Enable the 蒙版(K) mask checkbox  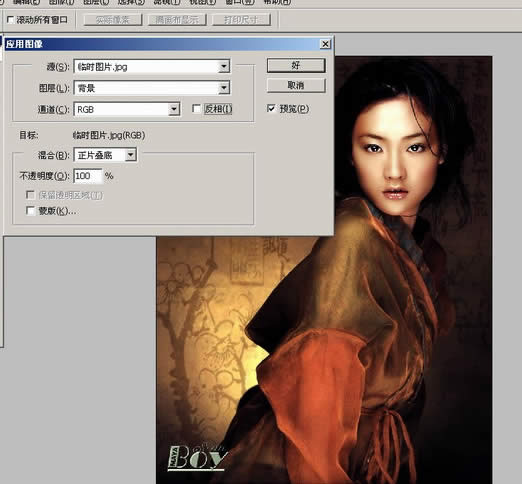[30, 211]
